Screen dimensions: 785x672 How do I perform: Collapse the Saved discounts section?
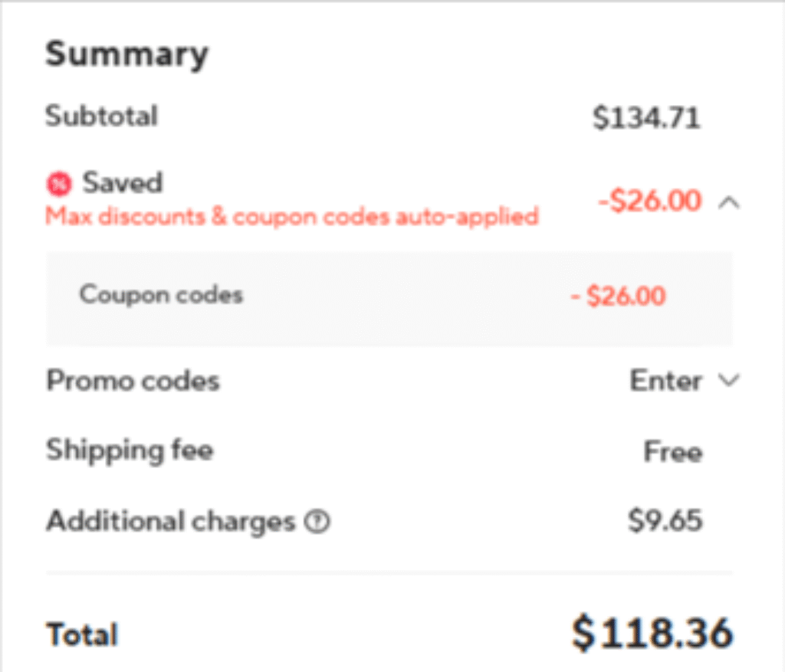point(729,202)
